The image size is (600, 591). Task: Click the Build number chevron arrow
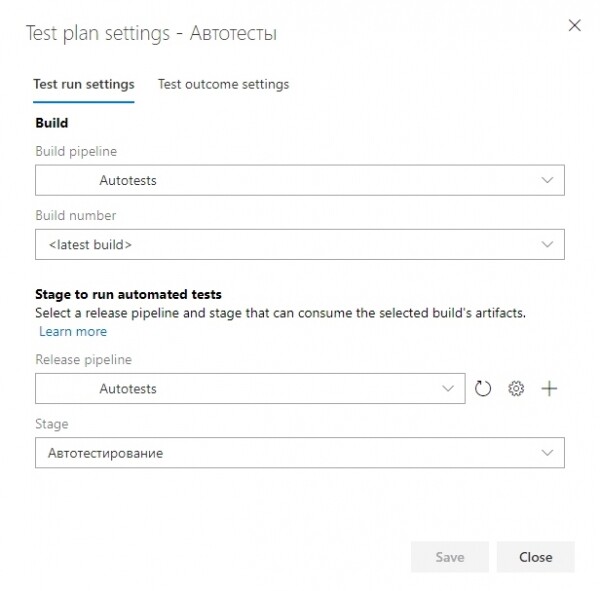click(547, 244)
